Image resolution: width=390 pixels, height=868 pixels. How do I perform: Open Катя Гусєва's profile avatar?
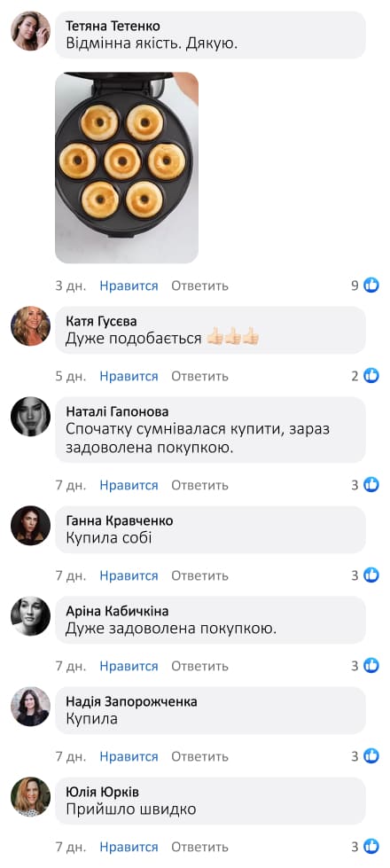click(30, 326)
